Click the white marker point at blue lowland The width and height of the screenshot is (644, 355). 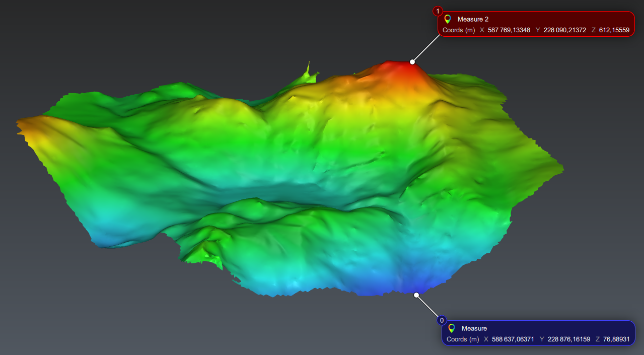(416, 295)
